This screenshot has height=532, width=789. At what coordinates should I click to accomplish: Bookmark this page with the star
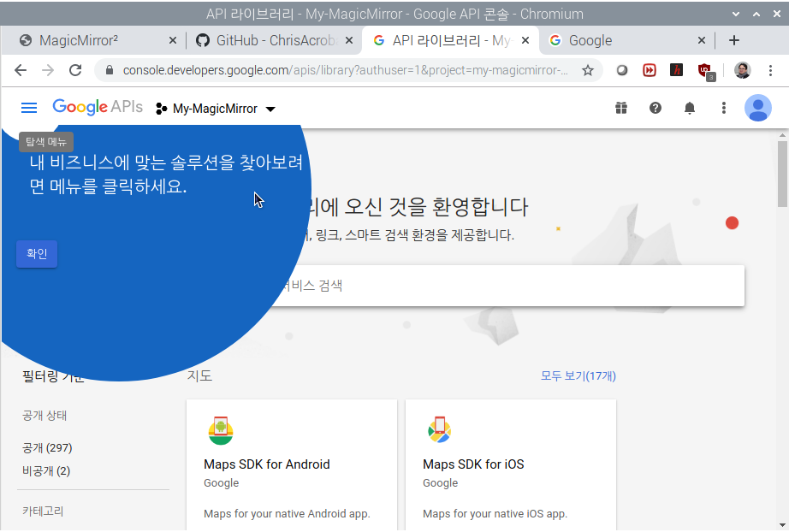587,70
